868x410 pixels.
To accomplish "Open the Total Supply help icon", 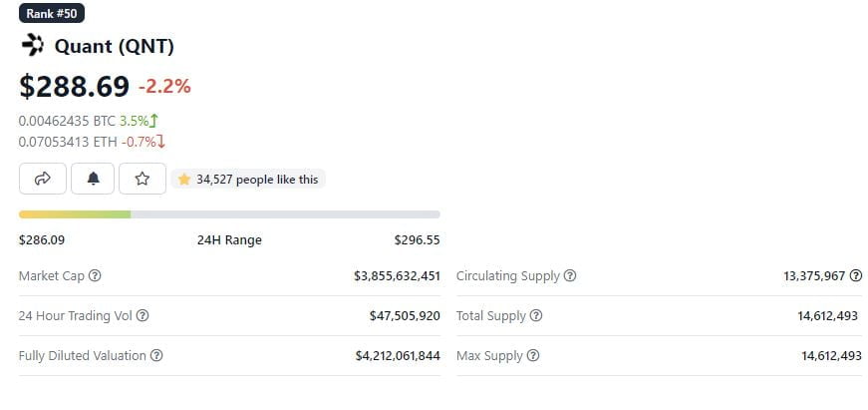I will click(536, 315).
